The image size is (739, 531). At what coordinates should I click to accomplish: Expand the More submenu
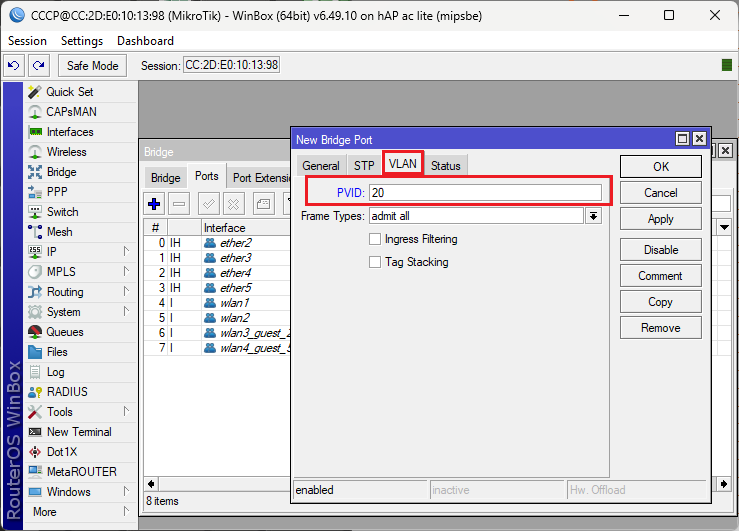pyautogui.click(x=126, y=511)
